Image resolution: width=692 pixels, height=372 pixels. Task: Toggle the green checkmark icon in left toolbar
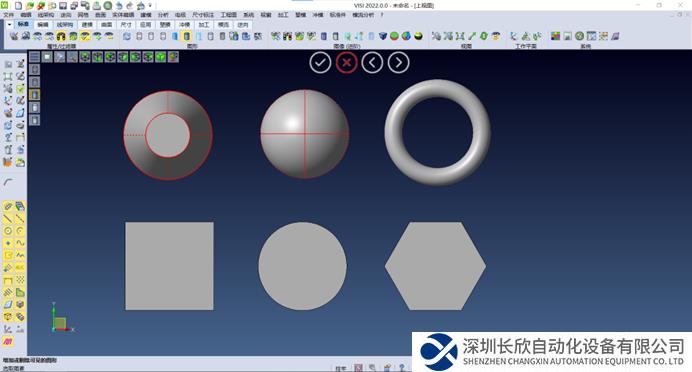pos(20,89)
